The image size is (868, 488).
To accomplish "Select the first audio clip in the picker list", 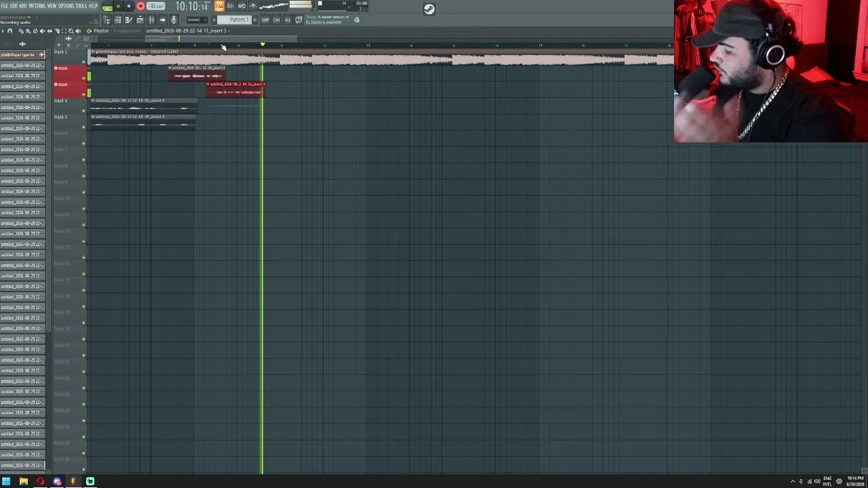I will [22, 55].
